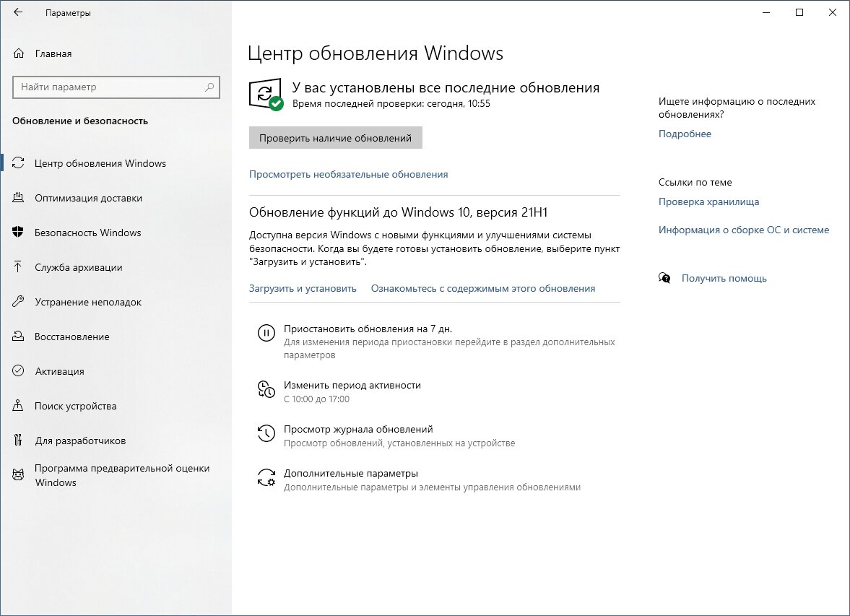This screenshot has height=616, width=850.
Task: Select Служба архивации from the sidebar
Action: tap(78, 267)
